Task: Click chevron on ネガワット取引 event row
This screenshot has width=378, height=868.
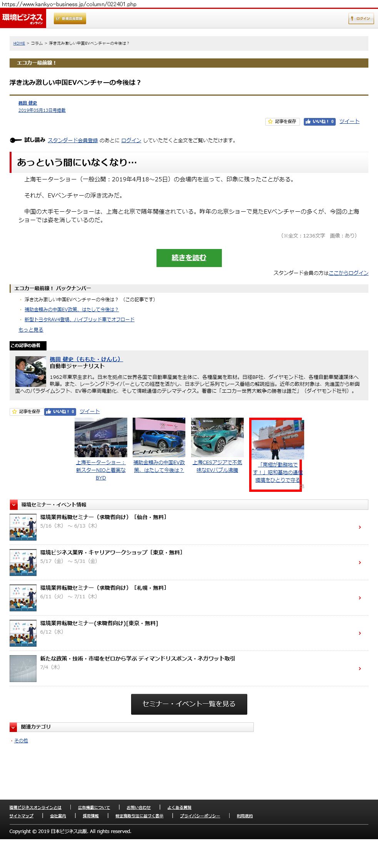Action: (360, 669)
